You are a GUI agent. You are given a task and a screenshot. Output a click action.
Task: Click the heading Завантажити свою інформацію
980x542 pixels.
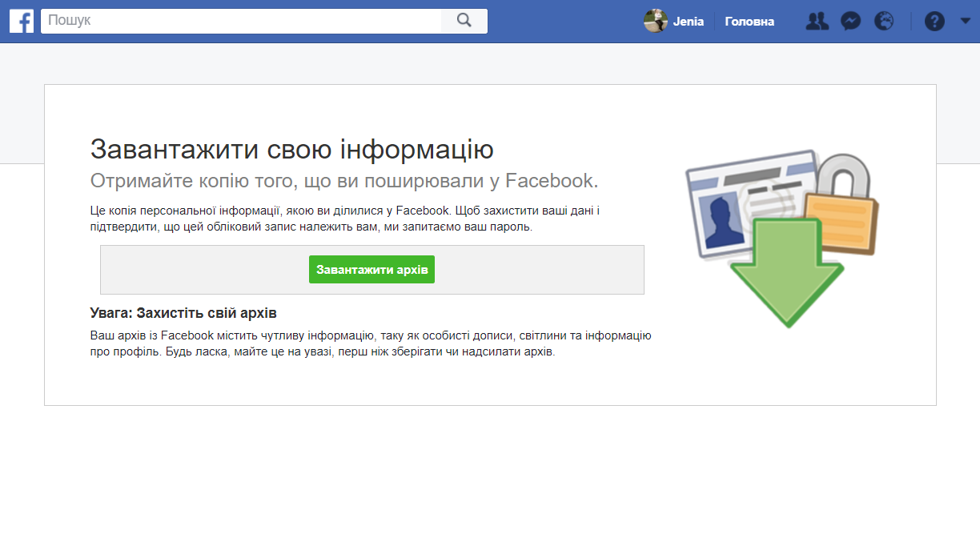click(x=291, y=149)
